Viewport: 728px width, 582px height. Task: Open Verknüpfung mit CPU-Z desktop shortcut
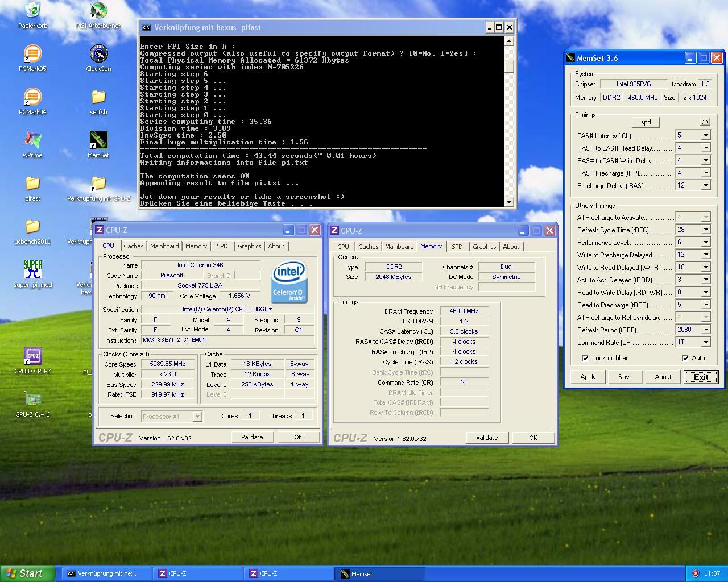[x=98, y=188]
